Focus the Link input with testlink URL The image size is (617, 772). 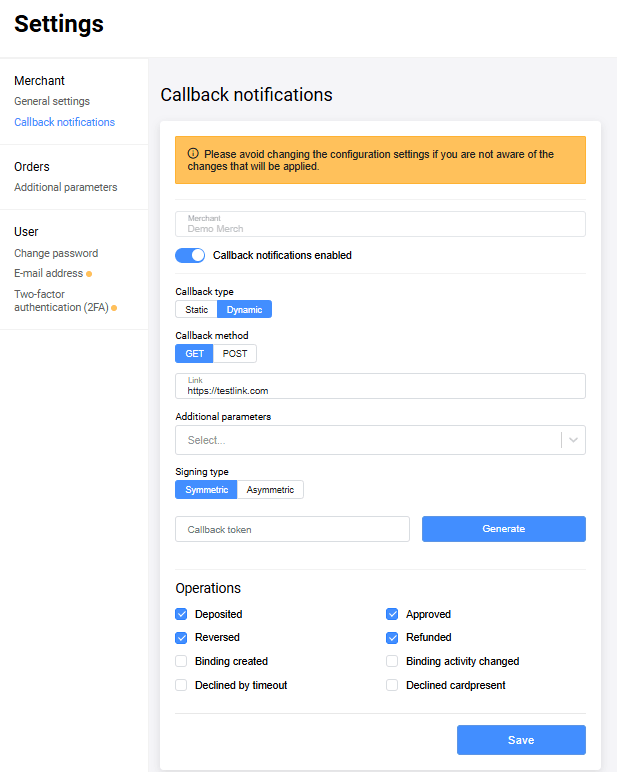coord(380,390)
